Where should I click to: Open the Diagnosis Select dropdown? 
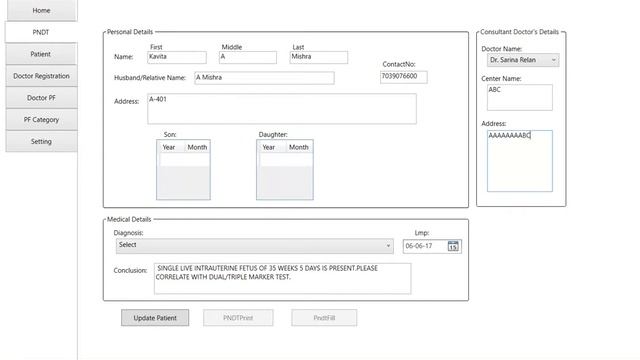pyautogui.click(x=255, y=246)
